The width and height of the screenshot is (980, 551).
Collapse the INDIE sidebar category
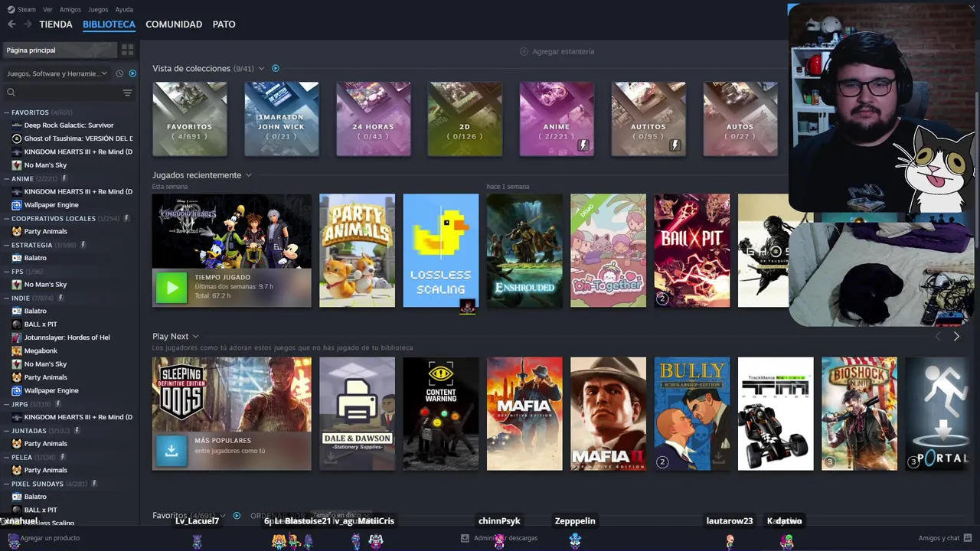(x=7, y=298)
